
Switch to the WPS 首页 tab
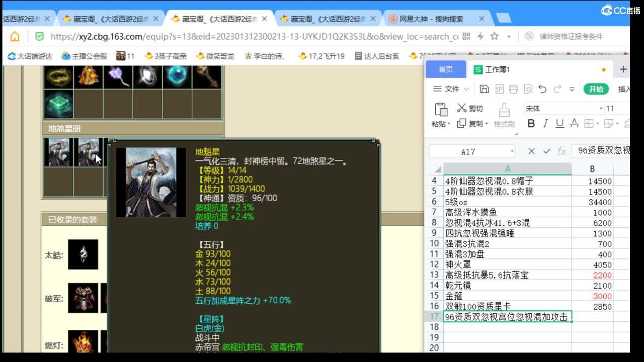click(x=445, y=69)
